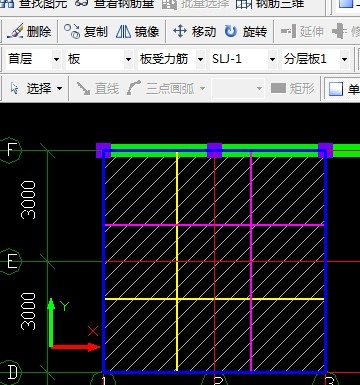Choose the 移动 (move) arrows icon
Viewport: 360px width, 385px height.
pos(180,32)
